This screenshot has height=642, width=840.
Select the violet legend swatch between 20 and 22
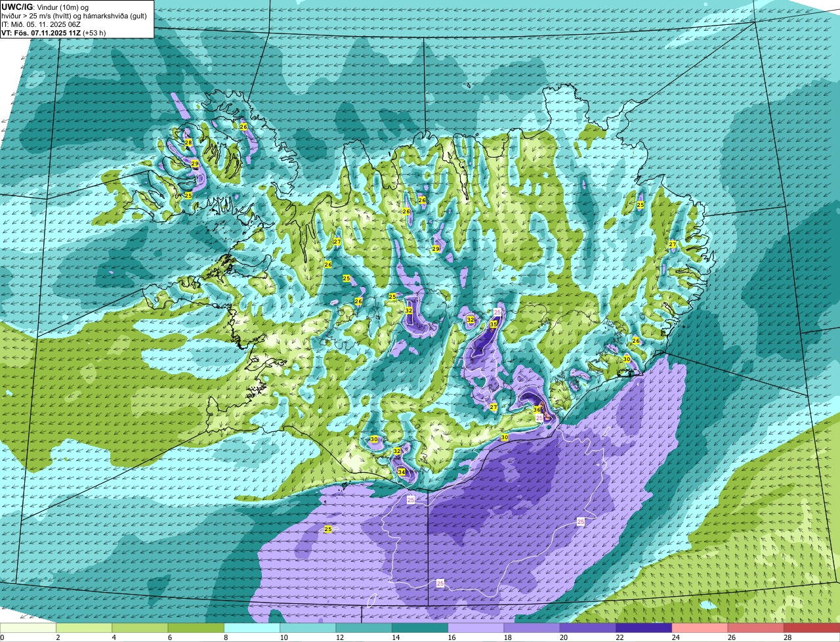pos(588,628)
